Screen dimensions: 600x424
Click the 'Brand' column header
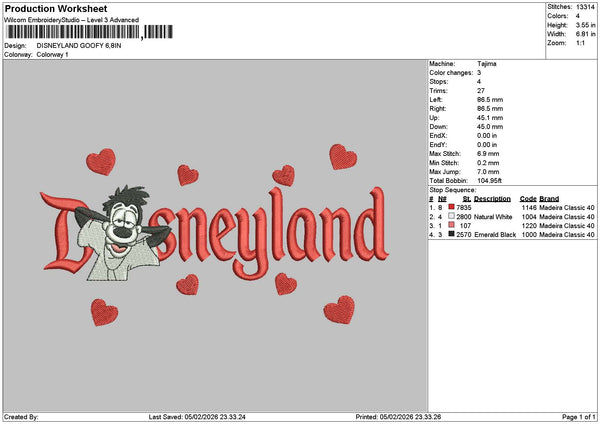coord(549,199)
